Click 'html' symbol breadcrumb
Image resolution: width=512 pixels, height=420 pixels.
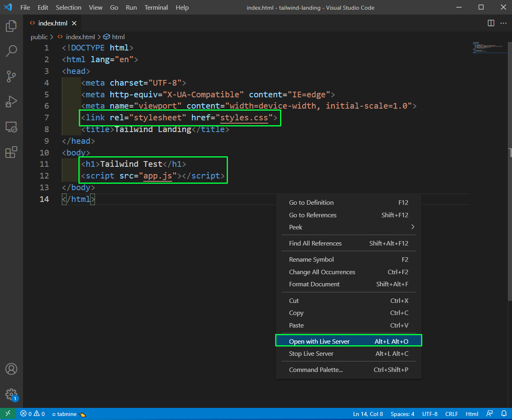tap(118, 37)
